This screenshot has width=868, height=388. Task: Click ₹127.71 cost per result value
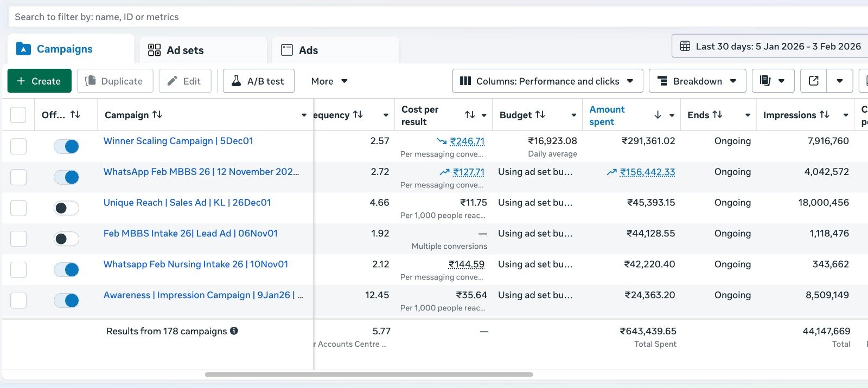pyautogui.click(x=469, y=172)
